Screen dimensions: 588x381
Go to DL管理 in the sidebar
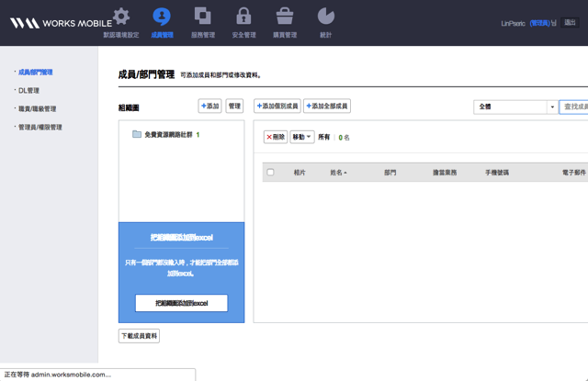pyautogui.click(x=28, y=91)
